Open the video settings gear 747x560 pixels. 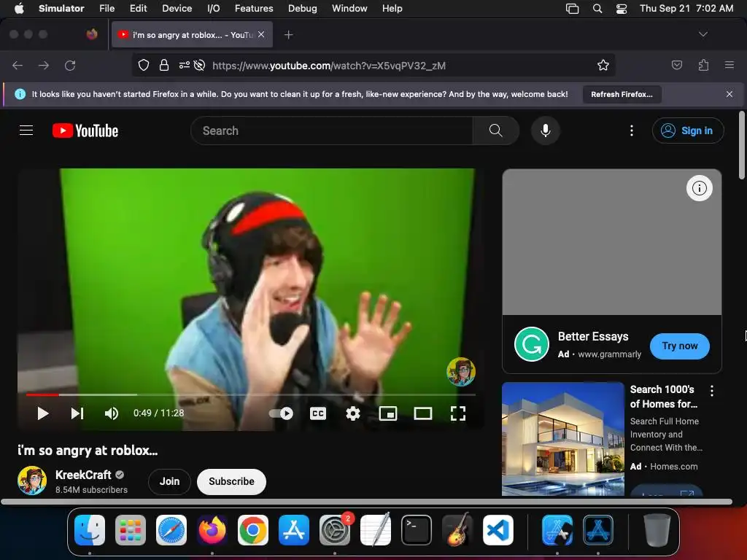[353, 413]
